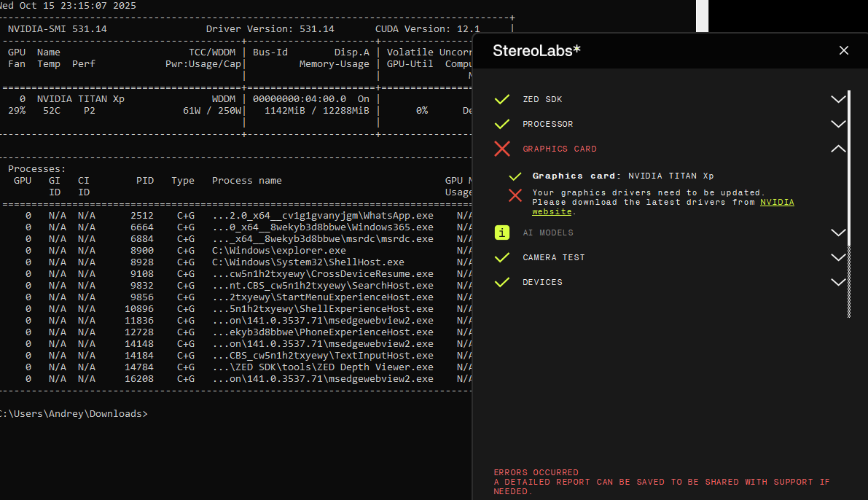Screen dimensions: 868x500
Task: Expand the Camera Test section chevron
Action: coord(838,257)
